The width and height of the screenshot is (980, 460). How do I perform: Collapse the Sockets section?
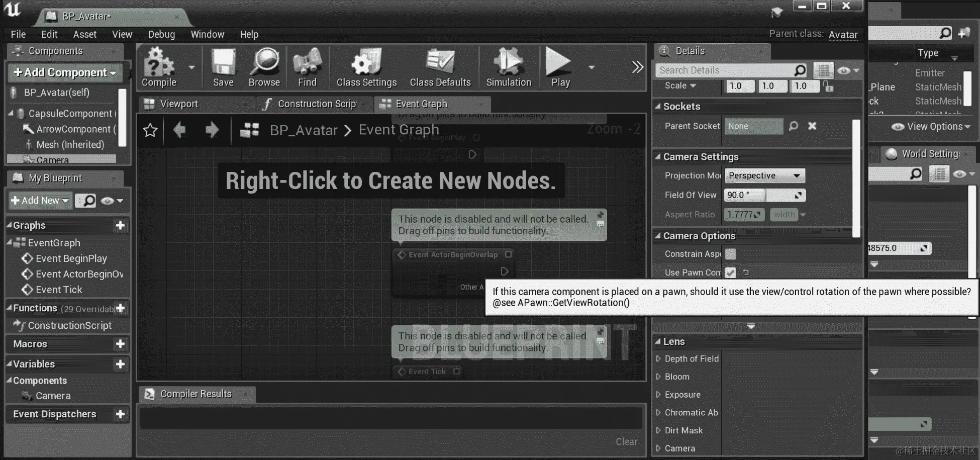(658, 106)
